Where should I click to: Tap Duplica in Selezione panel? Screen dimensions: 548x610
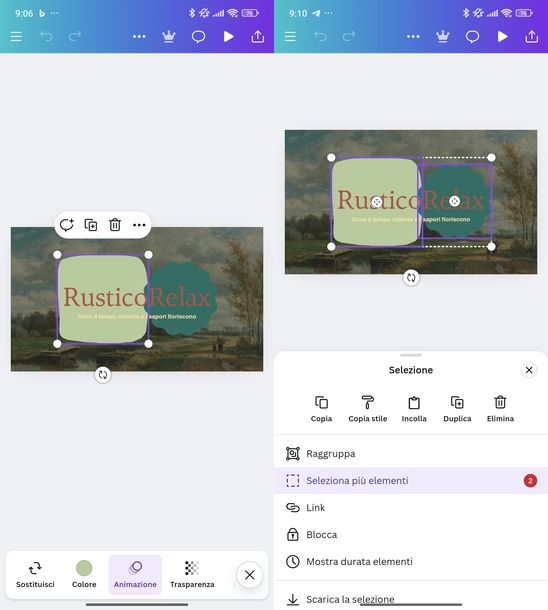click(457, 409)
